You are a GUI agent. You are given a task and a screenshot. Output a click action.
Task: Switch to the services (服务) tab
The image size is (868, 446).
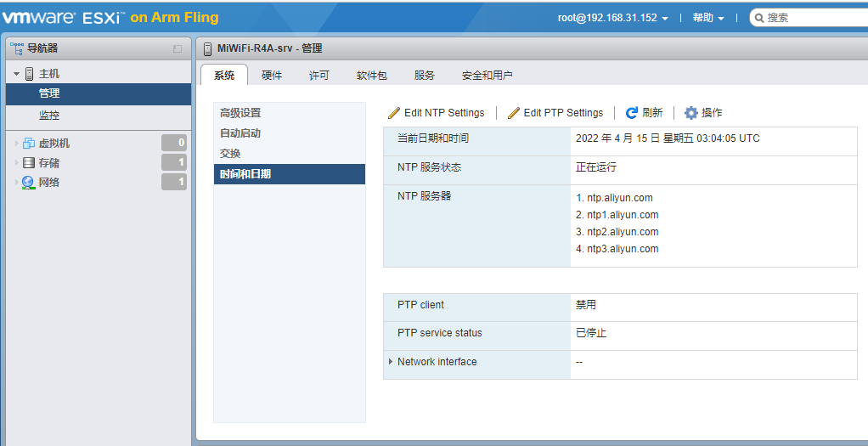tap(425, 76)
